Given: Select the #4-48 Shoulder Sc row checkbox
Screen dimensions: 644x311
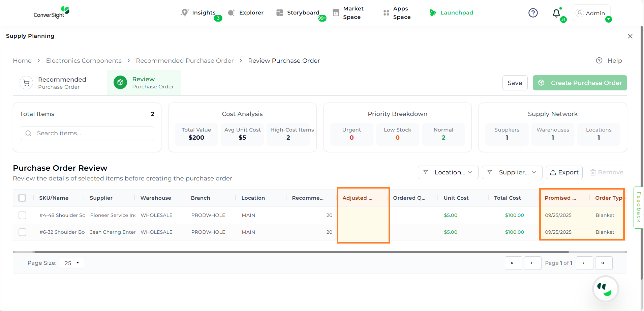Looking at the screenshot, I should (x=22, y=215).
